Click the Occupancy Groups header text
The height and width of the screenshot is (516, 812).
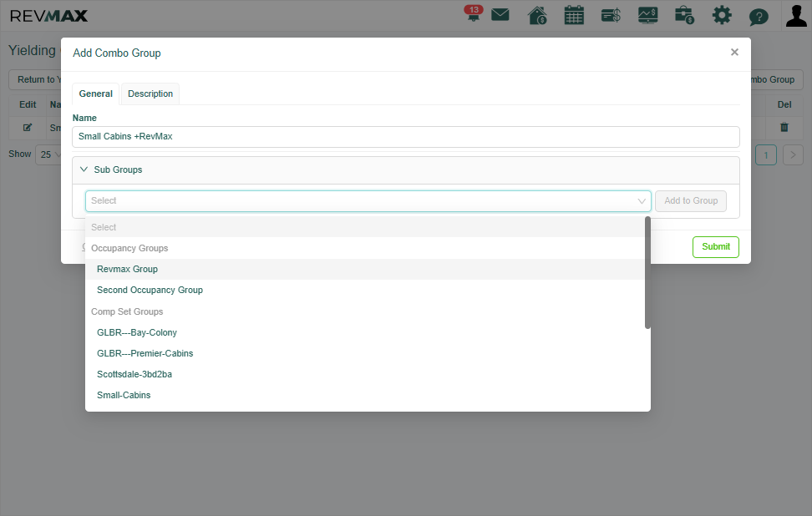point(129,249)
